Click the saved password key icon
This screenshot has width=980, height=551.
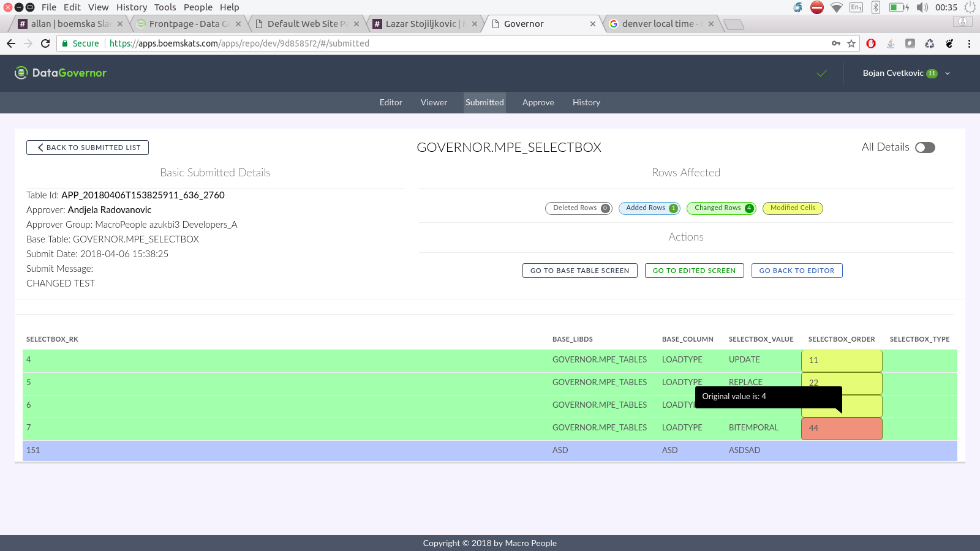pyautogui.click(x=836, y=43)
